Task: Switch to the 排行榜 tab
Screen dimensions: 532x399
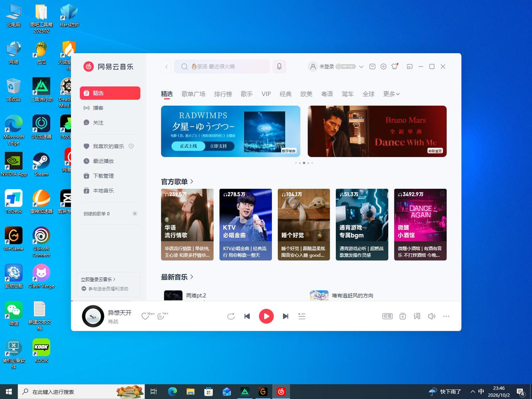Action: pyautogui.click(x=223, y=94)
